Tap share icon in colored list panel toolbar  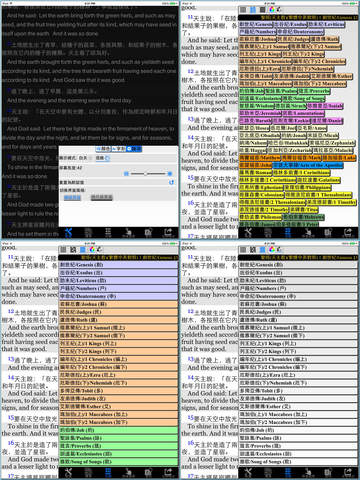[x=168, y=473]
